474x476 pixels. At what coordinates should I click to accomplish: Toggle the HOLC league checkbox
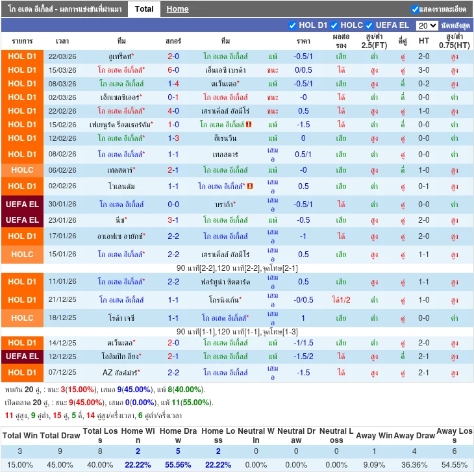coord(334,25)
